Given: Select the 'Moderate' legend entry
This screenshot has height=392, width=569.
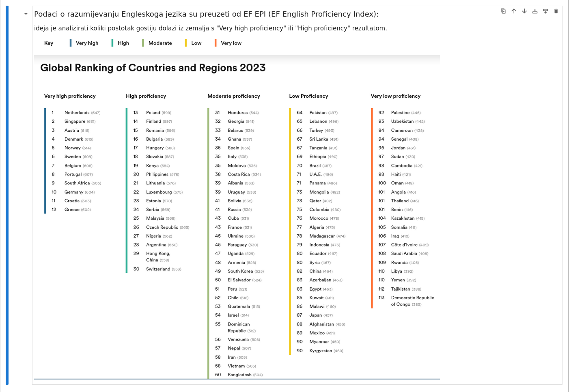Looking at the screenshot, I should pyautogui.click(x=160, y=43).
